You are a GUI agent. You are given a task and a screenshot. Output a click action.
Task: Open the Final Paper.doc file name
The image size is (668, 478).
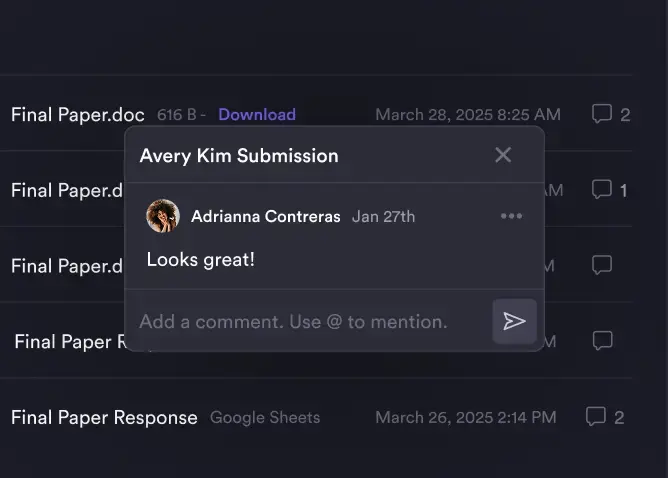(78, 114)
